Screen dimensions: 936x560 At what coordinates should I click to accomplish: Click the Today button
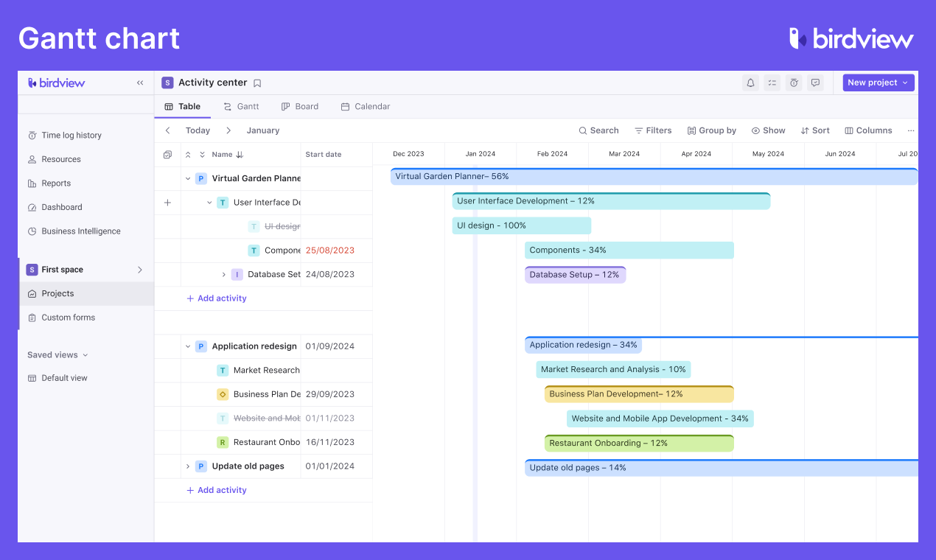pos(198,130)
